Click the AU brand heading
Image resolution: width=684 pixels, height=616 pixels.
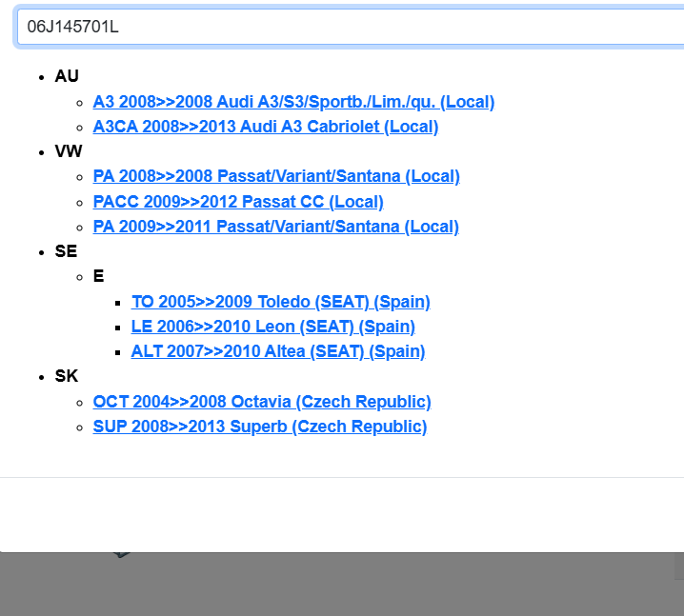click(x=67, y=76)
